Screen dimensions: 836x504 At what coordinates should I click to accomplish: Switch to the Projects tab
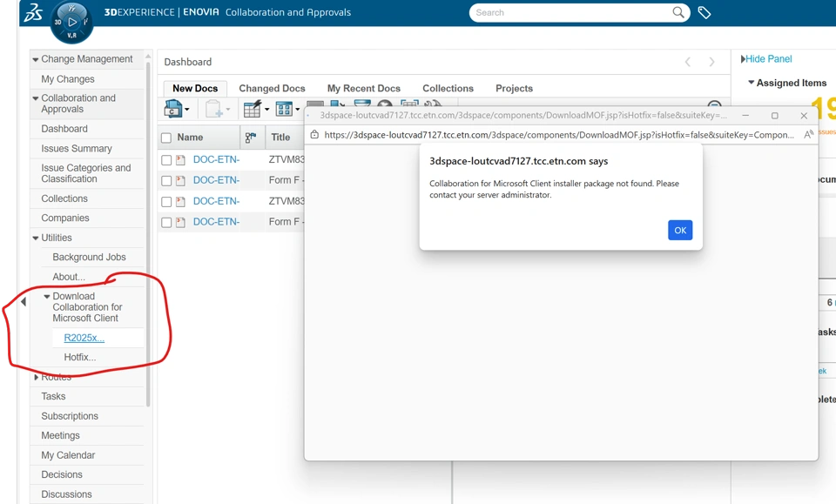click(x=514, y=89)
